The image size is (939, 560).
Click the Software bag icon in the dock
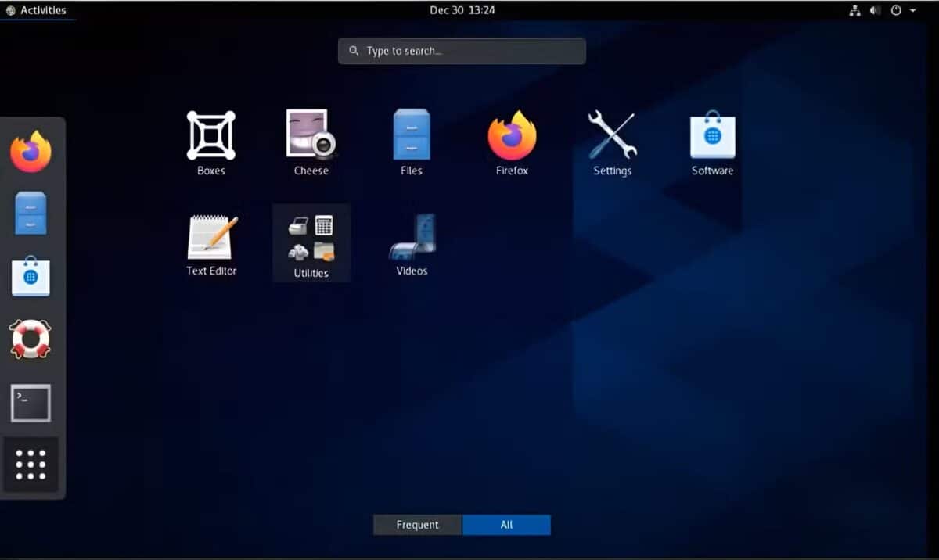pyautogui.click(x=31, y=277)
